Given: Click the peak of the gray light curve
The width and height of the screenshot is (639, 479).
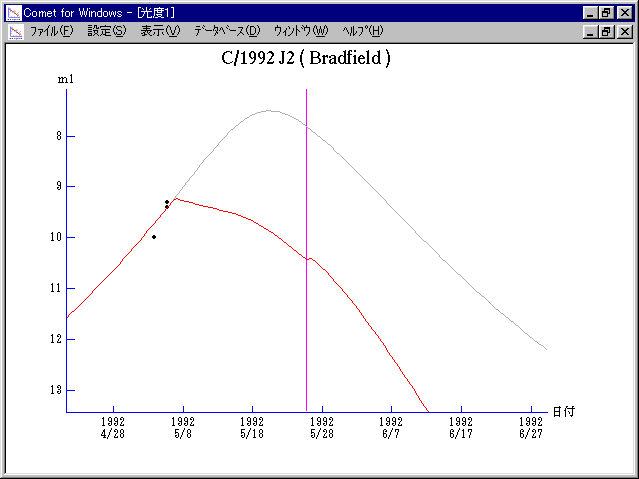Looking at the screenshot, I should [x=269, y=111].
